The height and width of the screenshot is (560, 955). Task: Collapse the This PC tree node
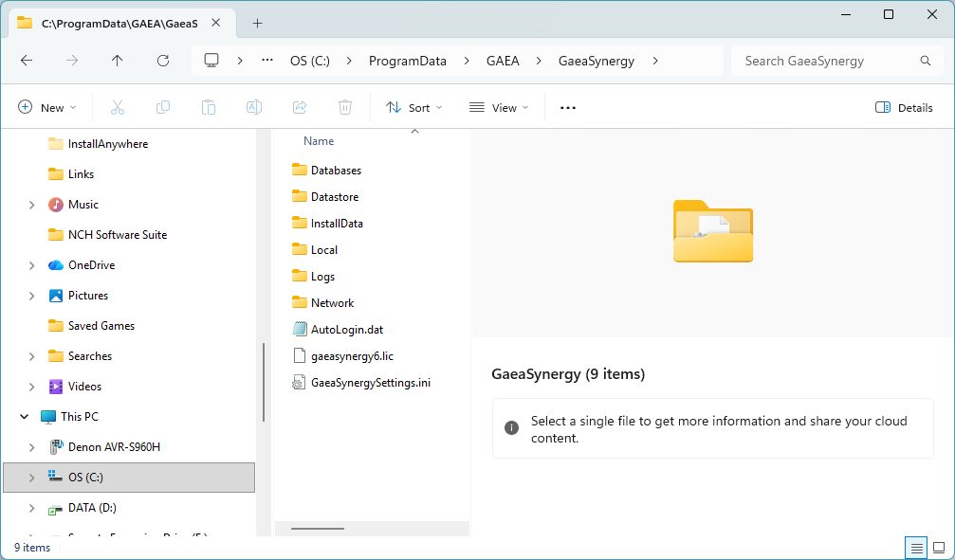pos(25,417)
